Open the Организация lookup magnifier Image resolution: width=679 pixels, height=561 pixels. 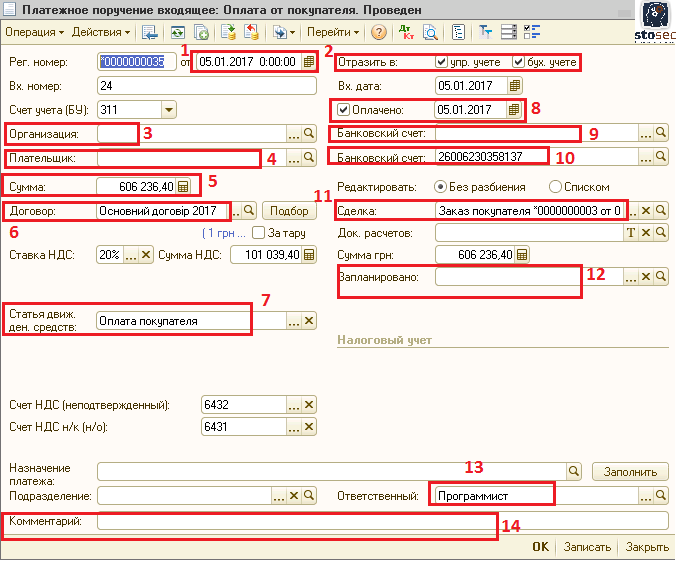309,133
